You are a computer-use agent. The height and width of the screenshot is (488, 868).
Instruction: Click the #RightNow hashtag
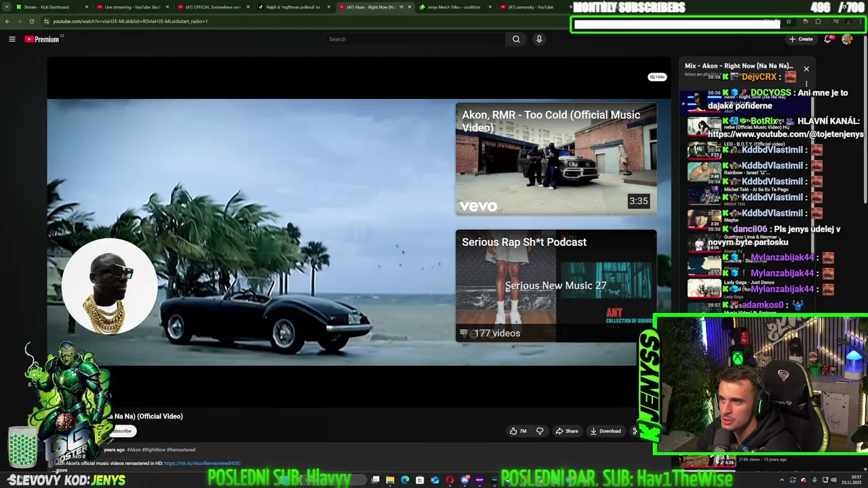click(154, 449)
